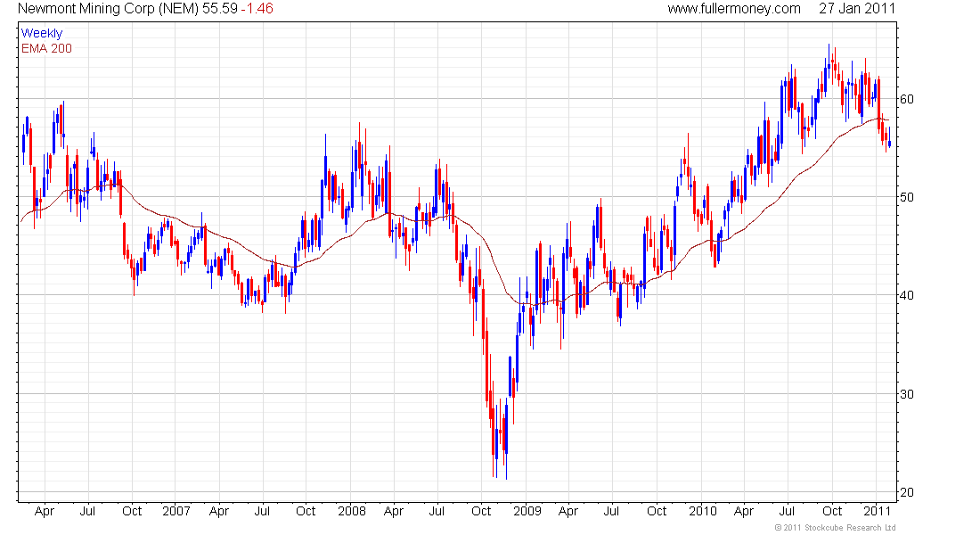The image size is (980, 535).
Task: Select the 20 price axis label
Action: point(906,493)
